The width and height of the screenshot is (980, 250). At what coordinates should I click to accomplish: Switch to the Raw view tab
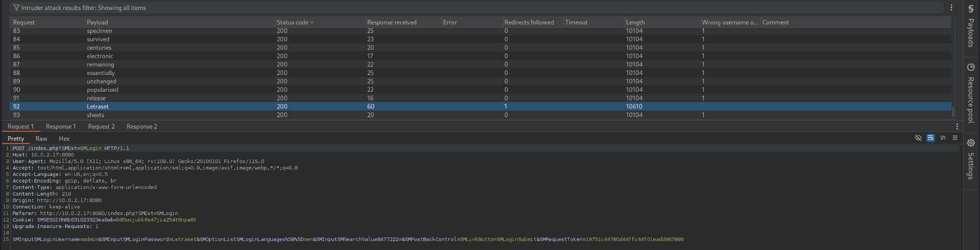click(42, 139)
